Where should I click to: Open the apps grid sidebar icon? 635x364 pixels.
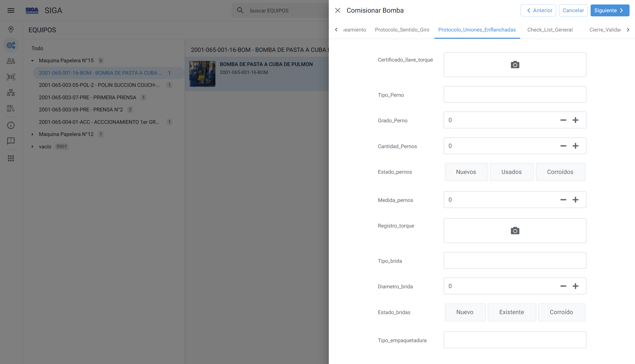(11, 158)
